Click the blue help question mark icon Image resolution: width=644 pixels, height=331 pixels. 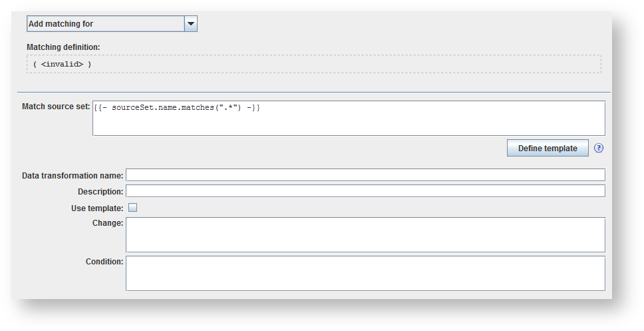pyautogui.click(x=599, y=148)
